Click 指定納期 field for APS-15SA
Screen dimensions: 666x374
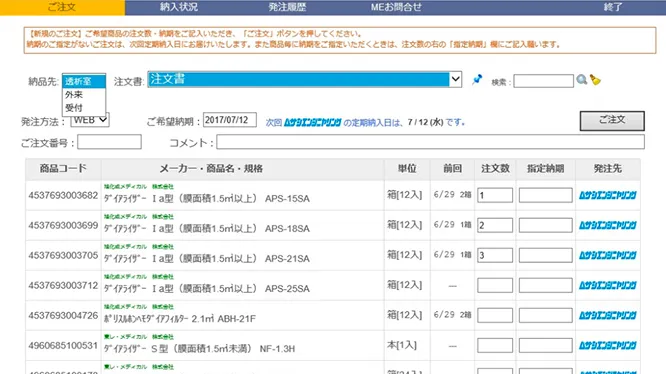click(546, 195)
